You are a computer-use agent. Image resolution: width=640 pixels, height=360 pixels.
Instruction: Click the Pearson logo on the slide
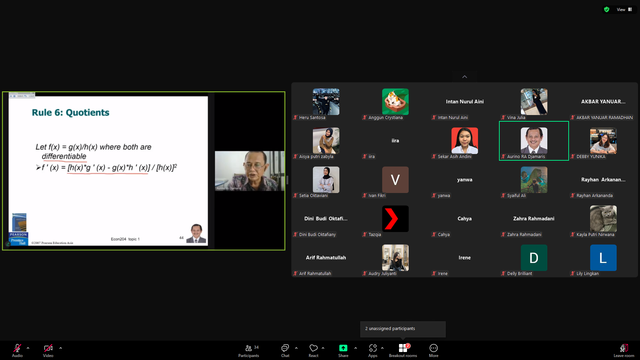[18, 238]
